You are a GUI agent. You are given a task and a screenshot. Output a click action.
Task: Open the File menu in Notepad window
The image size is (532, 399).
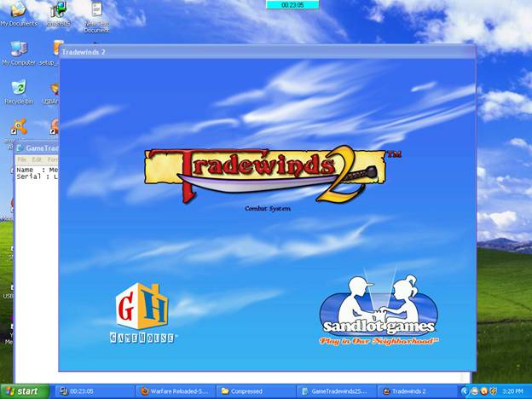tap(21, 159)
